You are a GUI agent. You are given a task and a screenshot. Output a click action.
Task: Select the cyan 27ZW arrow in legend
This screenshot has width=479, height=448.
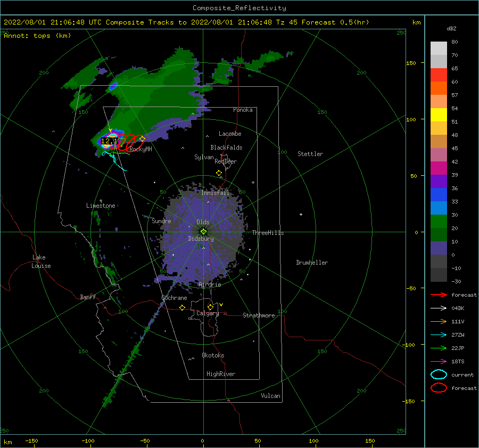point(439,335)
